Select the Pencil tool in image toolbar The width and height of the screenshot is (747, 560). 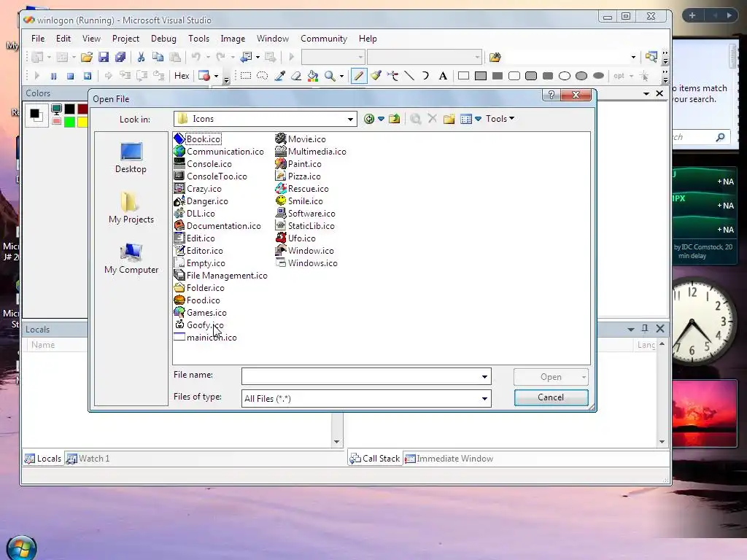(358, 76)
